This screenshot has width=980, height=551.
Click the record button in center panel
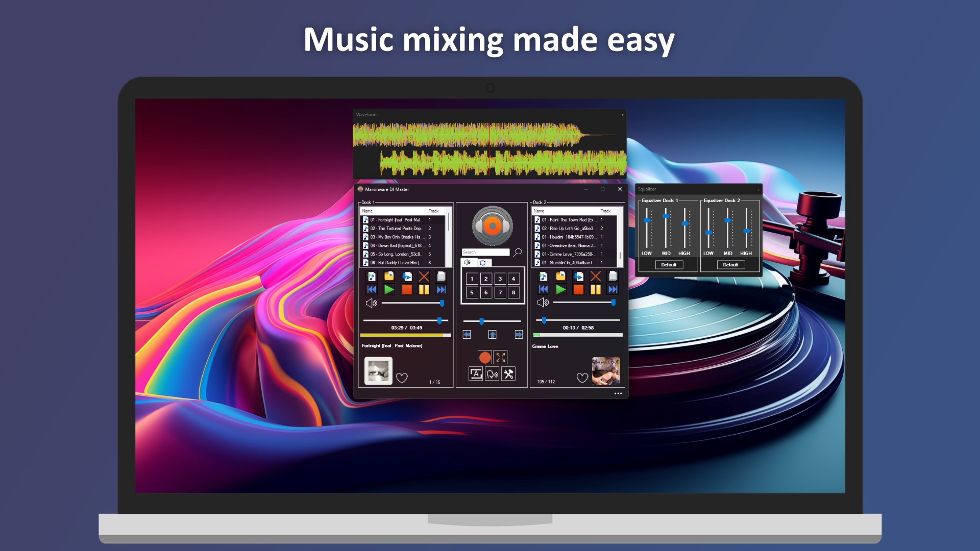click(x=485, y=357)
